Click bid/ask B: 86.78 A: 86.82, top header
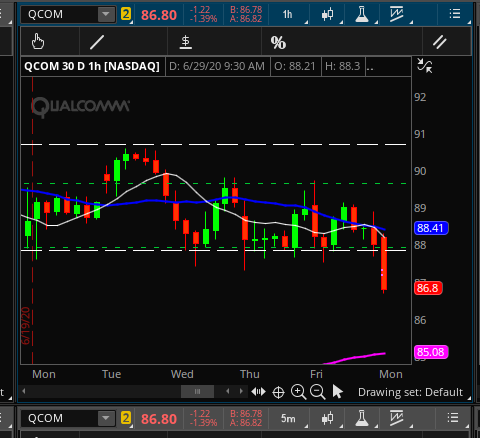The image size is (480, 438). click(246, 14)
